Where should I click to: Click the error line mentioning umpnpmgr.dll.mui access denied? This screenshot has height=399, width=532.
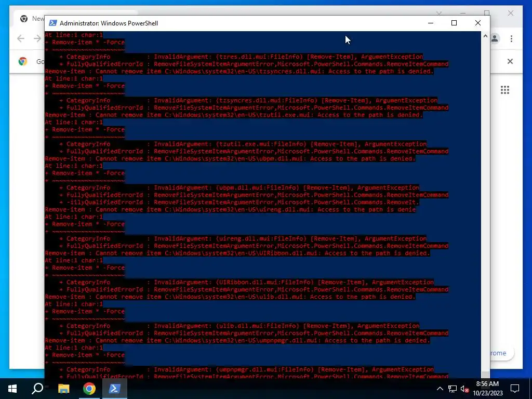[237, 340]
